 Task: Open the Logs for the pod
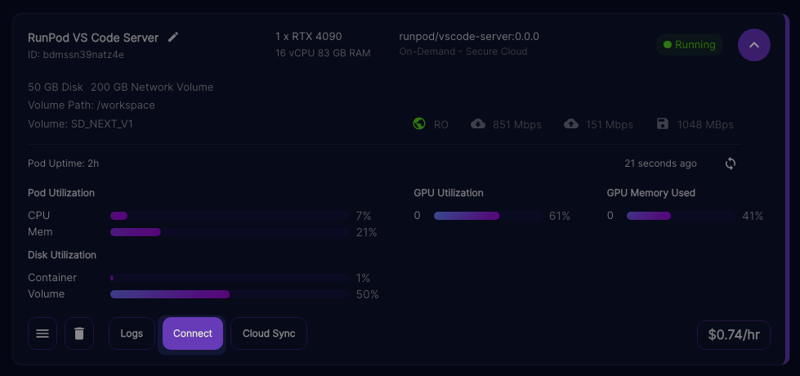point(132,334)
